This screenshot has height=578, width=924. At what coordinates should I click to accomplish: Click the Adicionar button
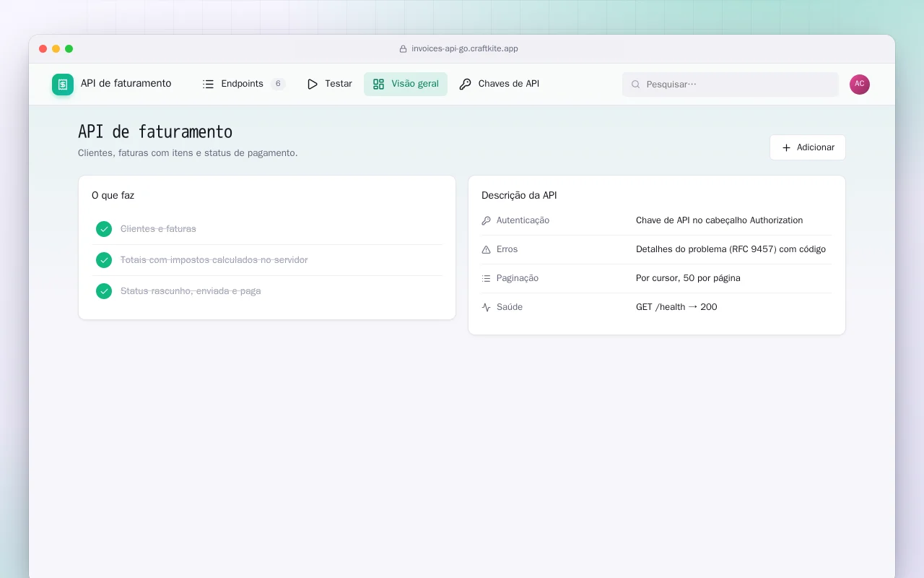tap(807, 147)
